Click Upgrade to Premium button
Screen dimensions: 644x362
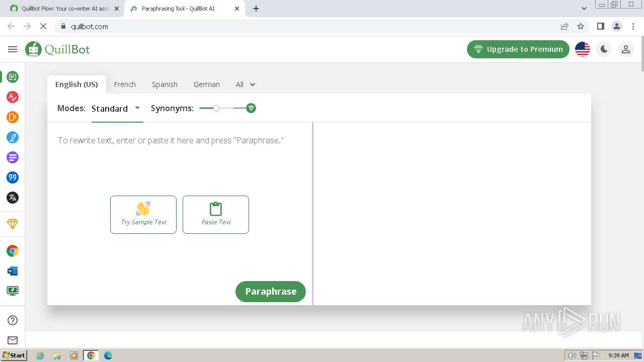click(518, 49)
